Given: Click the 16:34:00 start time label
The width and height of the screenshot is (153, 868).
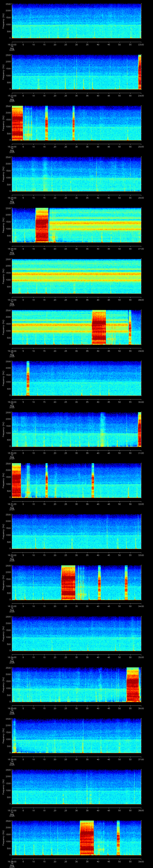Looking at the screenshot, I should pos(12,657).
